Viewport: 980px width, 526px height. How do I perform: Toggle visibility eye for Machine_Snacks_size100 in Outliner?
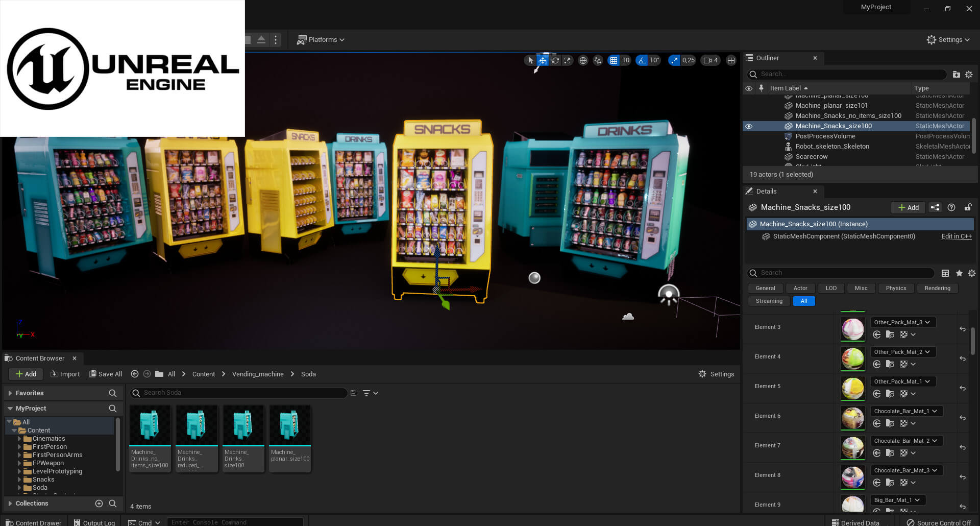(749, 126)
